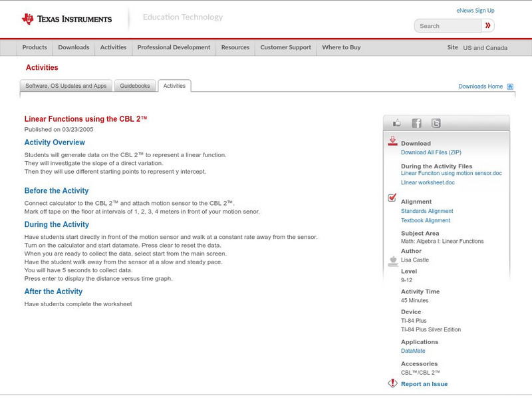Click the Education Technology header text
This screenshot has height=398, width=532.
point(183,17)
